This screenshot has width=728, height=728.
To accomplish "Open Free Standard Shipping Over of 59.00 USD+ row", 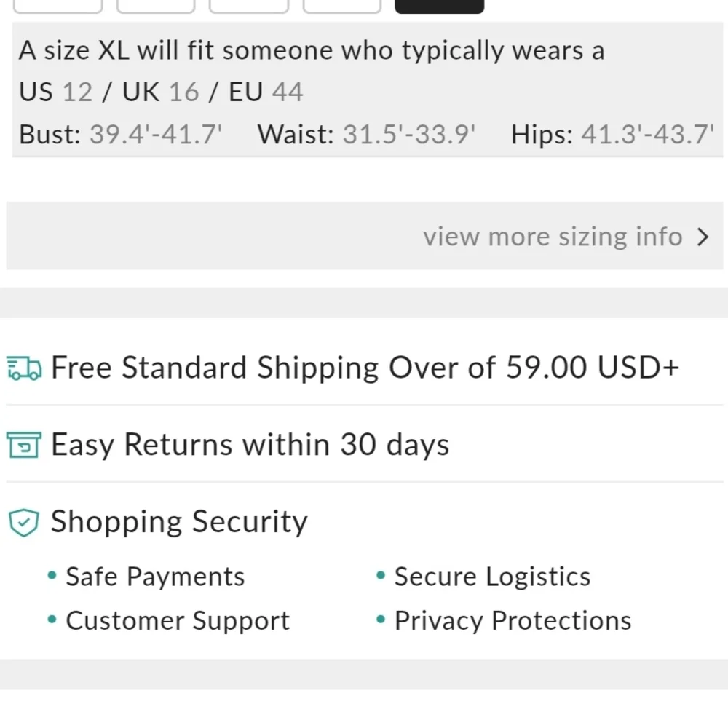I will click(x=364, y=368).
